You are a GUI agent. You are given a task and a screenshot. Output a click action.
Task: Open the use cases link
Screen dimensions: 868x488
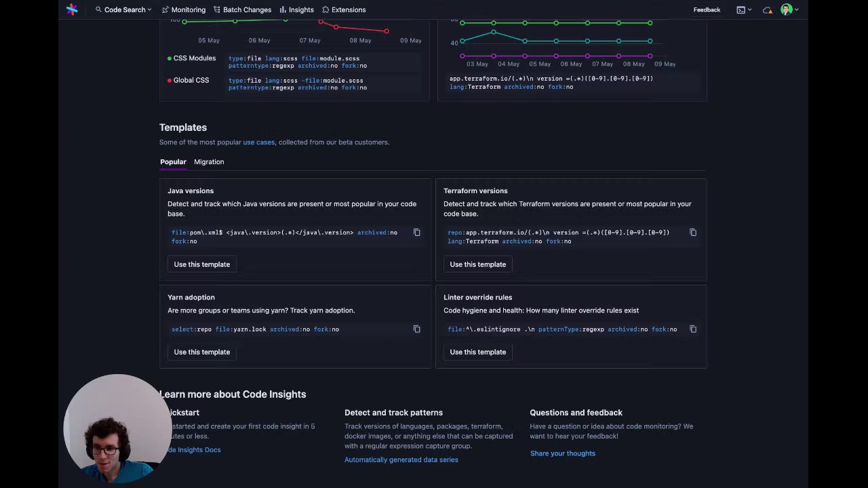point(258,142)
